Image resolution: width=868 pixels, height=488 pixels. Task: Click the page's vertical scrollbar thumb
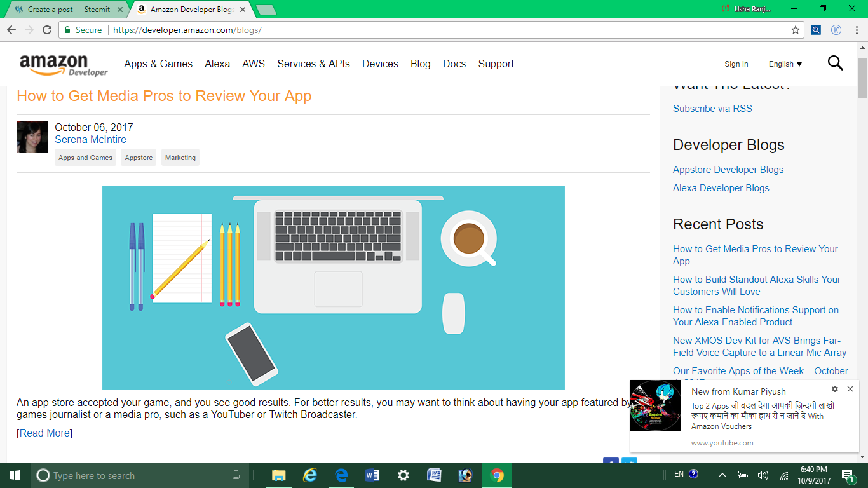(862, 78)
